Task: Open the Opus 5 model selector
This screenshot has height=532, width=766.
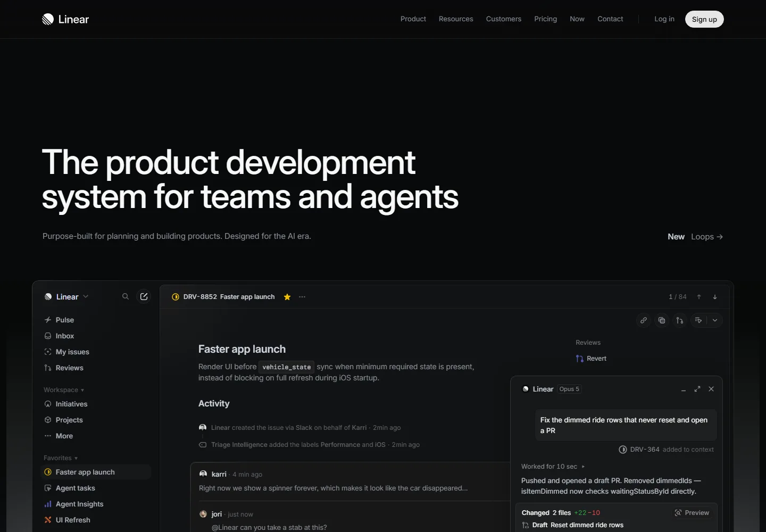Action: tap(569, 389)
